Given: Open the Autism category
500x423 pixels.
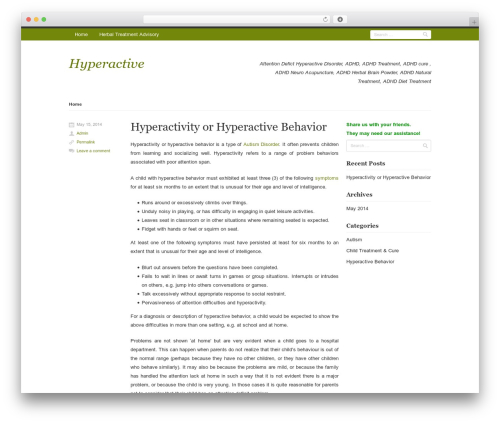Looking at the screenshot, I should (354, 240).
